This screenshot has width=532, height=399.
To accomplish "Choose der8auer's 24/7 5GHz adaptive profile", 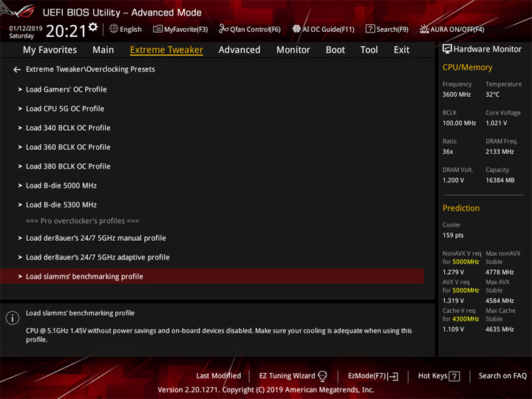I will click(x=98, y=258).
